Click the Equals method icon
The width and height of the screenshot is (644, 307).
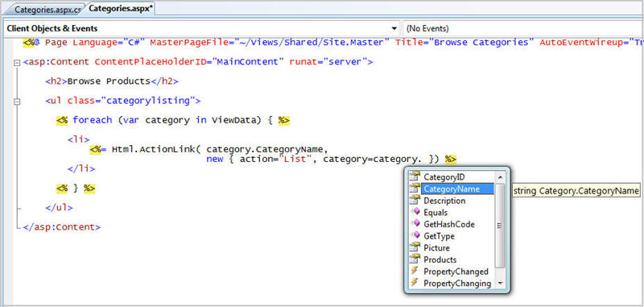pyautogui.click(x=415, y=212)
